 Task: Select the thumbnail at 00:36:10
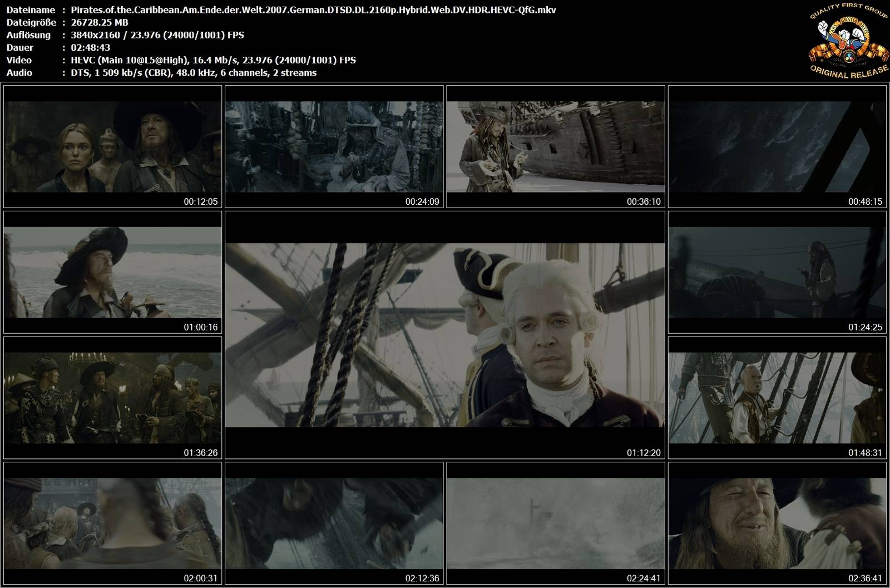tap(556, 147)
